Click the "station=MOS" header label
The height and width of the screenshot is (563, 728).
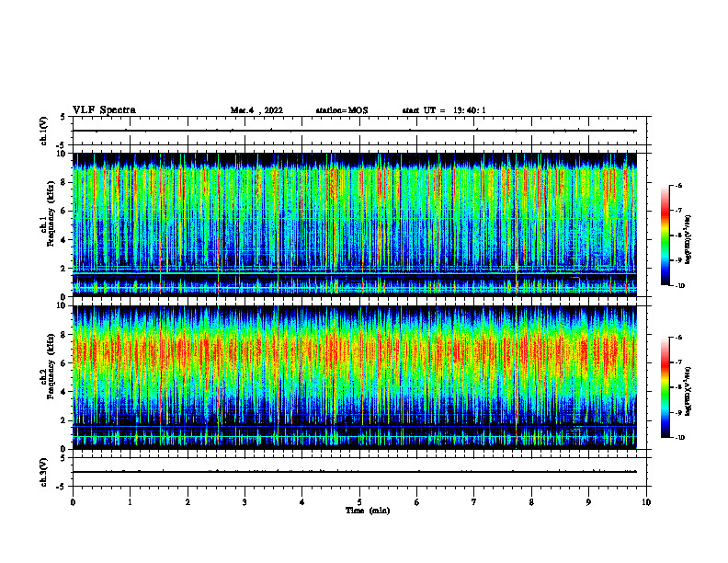click(342, 110)
